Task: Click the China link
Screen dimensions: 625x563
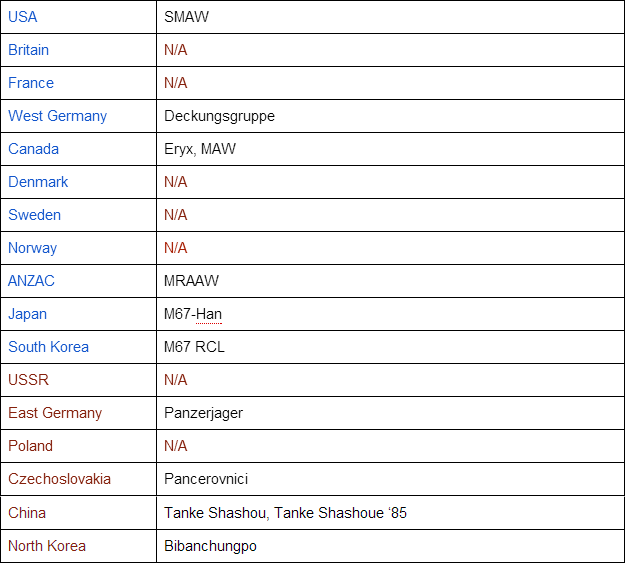Action: [27, 513]
